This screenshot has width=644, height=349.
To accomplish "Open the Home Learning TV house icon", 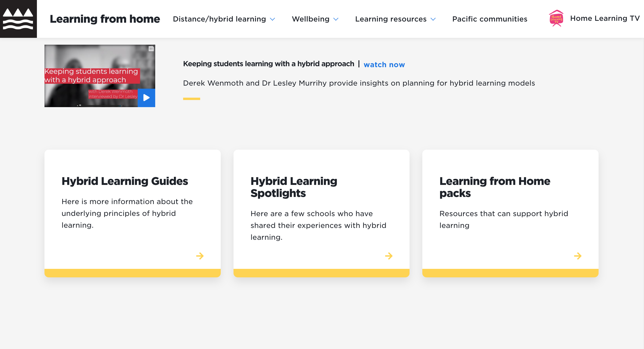I will pyautogui.click(x=556, y=18).
